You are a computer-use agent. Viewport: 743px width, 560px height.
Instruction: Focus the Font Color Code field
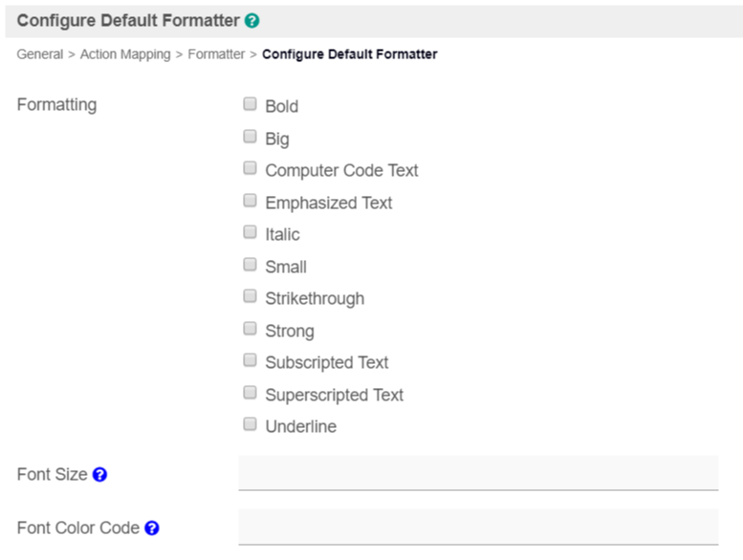477,527
